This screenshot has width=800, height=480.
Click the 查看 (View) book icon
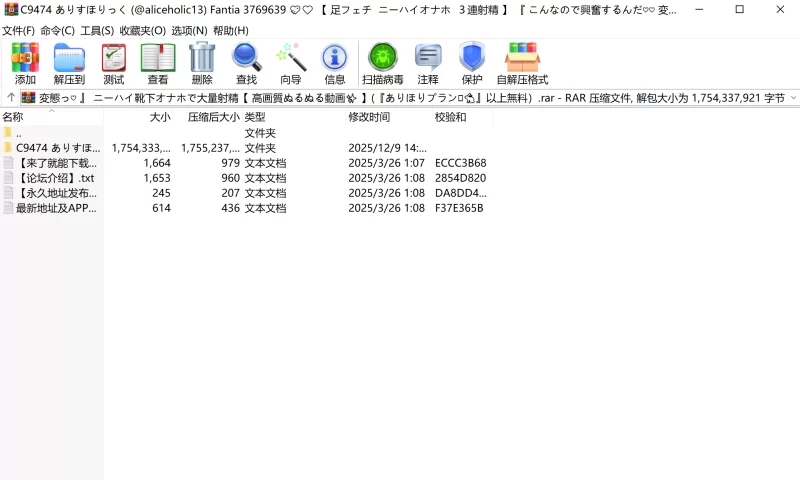tap(158, 57)
